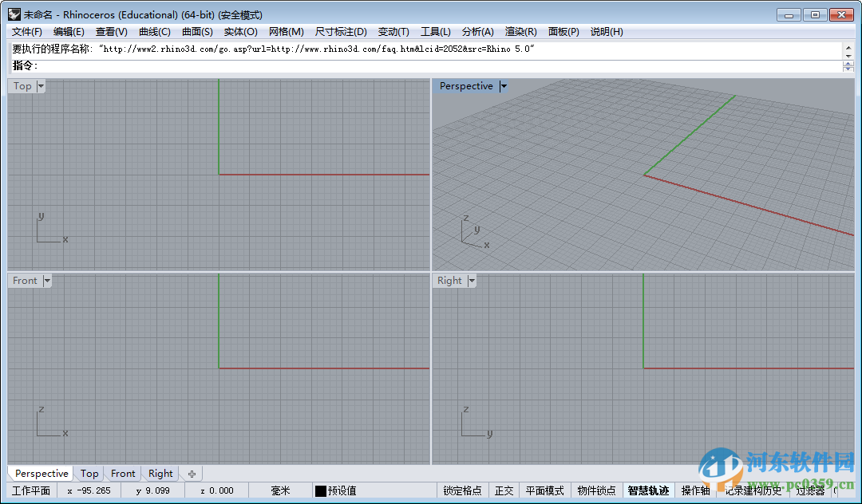
Task: Open the 渲染(R) menu
Action: [x=520, y=32]
